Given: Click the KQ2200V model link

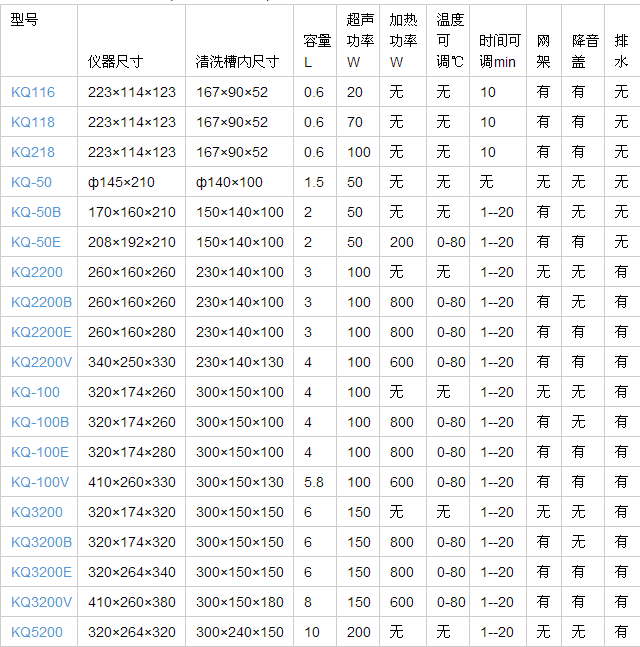Looking at the screenshot, I should (x=41, y=362).
